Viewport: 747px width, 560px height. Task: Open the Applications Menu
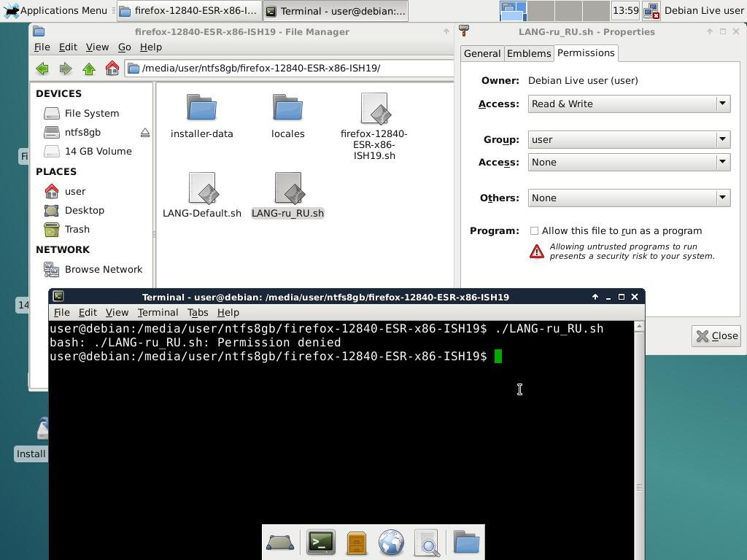pyautogui.click(x=55, y=10)
